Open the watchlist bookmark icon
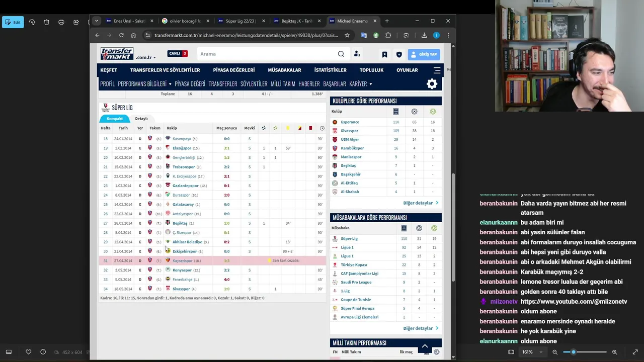The height and width of the screenshot is (362, 644). tap(384, 54)
